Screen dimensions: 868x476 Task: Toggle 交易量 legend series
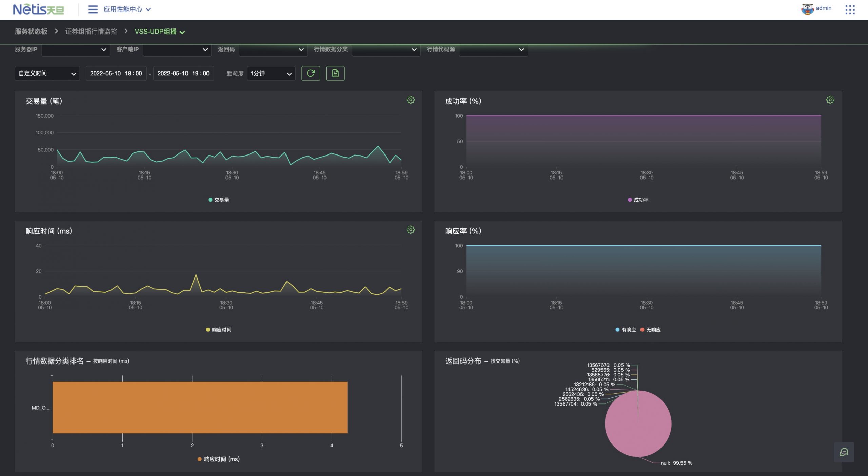click(x=219, y=200)
